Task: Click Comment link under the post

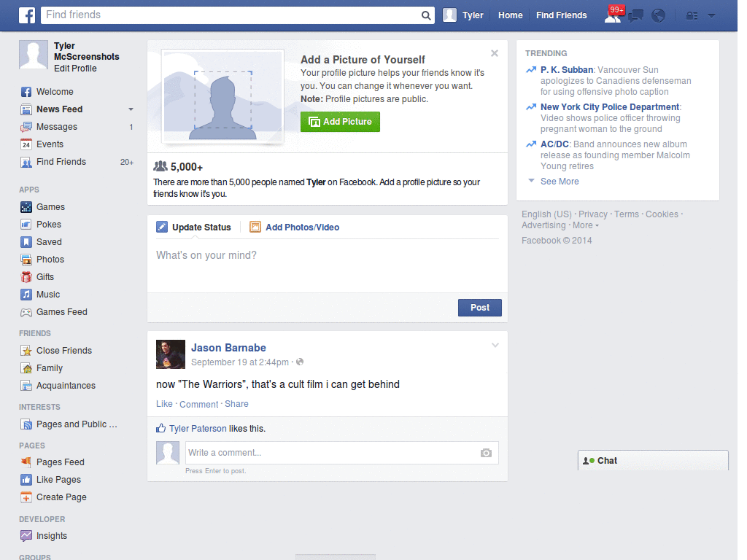Action: (x=198, y=404)
